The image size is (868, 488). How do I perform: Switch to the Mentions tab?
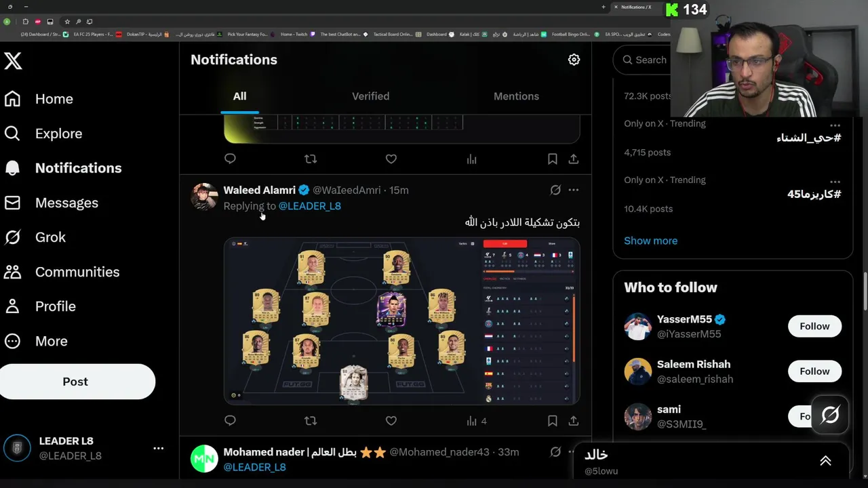[x=516, y=96]
